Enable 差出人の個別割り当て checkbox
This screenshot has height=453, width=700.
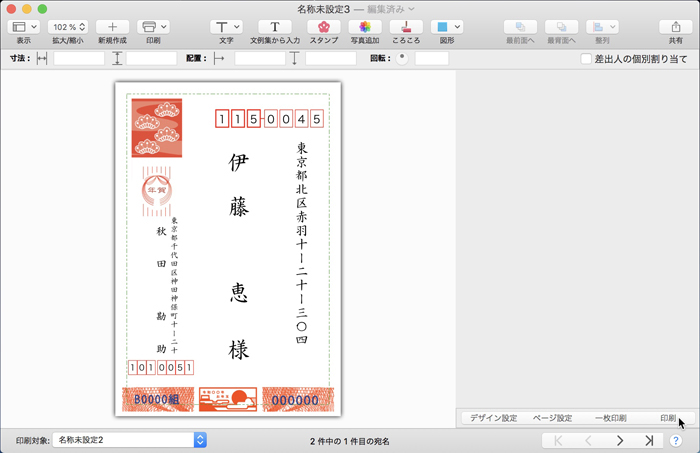point(586,59)
